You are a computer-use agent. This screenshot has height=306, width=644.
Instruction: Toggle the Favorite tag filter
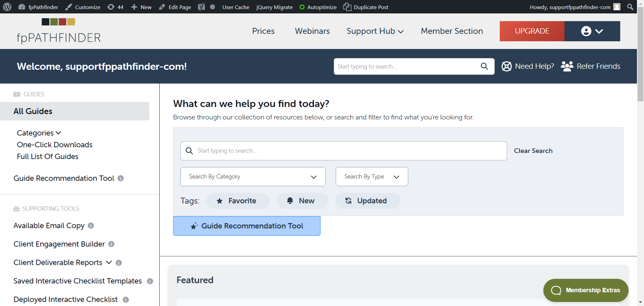click(x=238, y=201)
